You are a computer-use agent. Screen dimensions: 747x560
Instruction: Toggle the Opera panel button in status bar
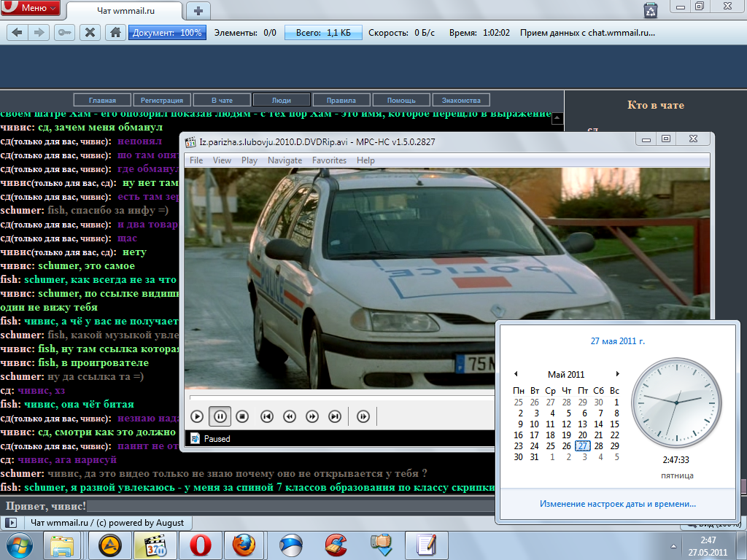(10, 523)
